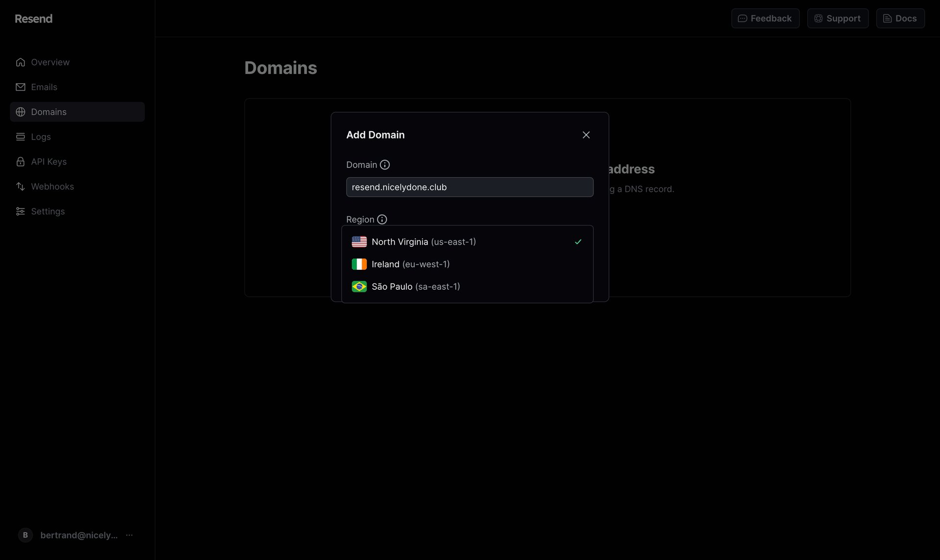940x560 pixels.
Task: Select Ireland (eu-west-1) region
Action: [411, 264]
